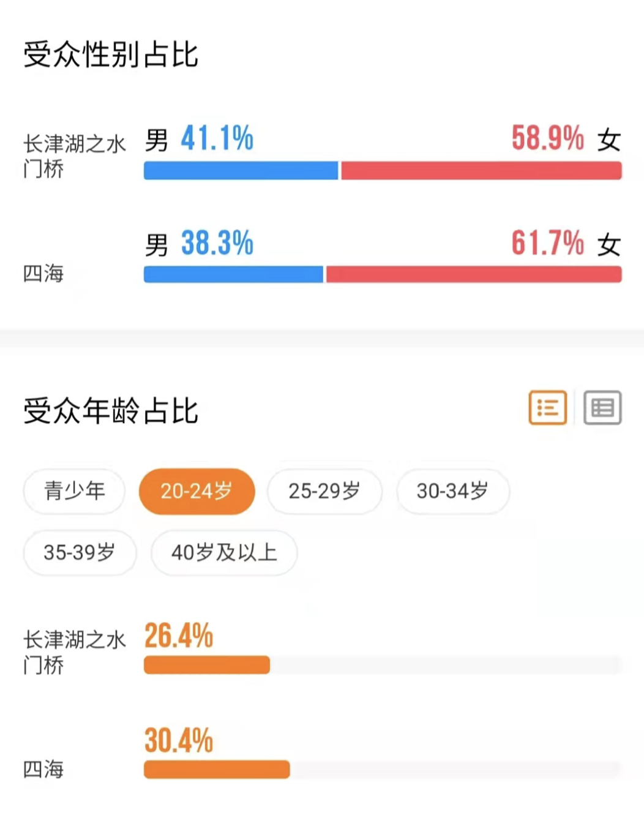Viewport: 644px width, 823px height.
Task: Select the 20-24岁 age chip
Action: (x=197, y=491)
